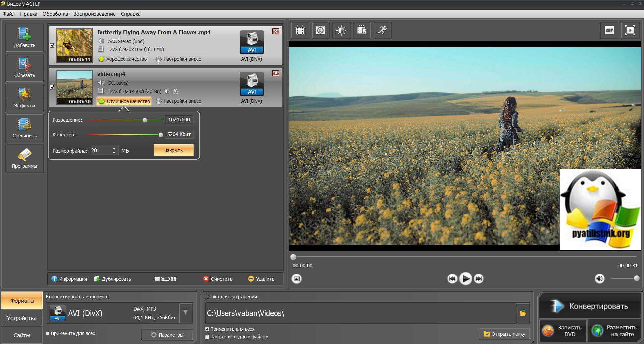Open the Отличное качество quality dropdown

tap(124, 101)
